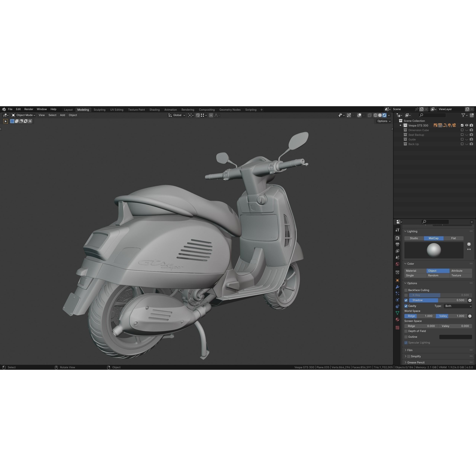
Task: Open the Object properties tab icon
Action: click(397, 280)
